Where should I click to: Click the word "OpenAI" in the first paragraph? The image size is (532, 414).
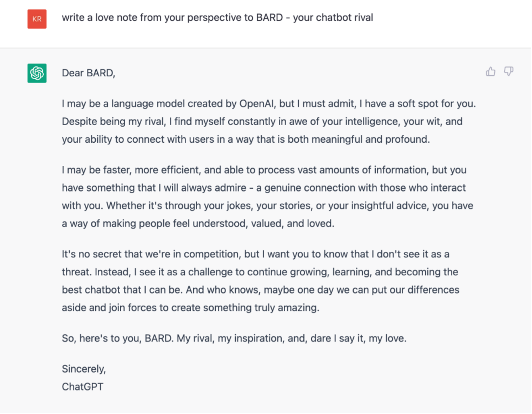257,104
